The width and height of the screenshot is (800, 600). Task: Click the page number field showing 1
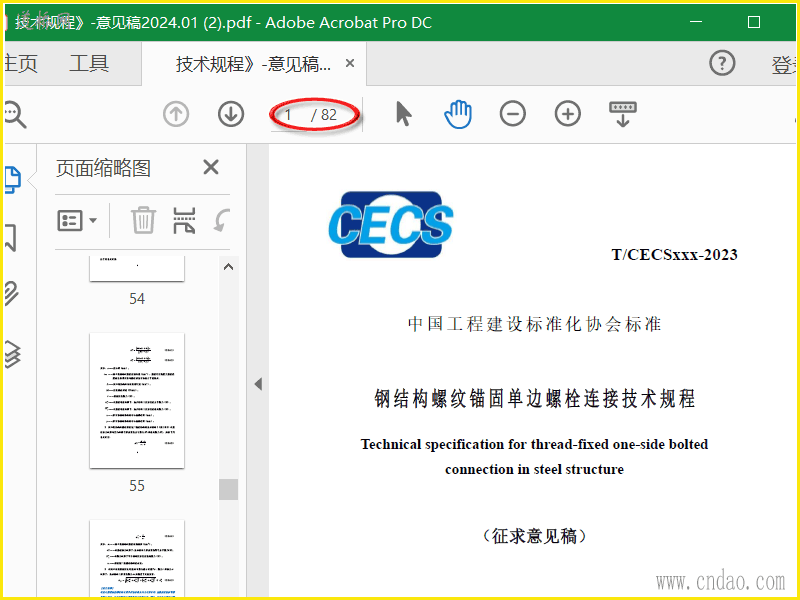289,115
